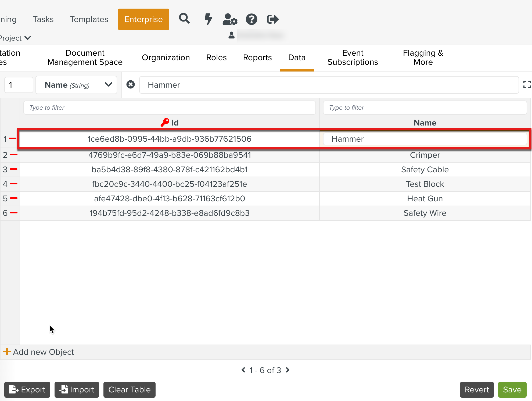
Task: Open user settings gear icon
Action: (x=230, y=19)
